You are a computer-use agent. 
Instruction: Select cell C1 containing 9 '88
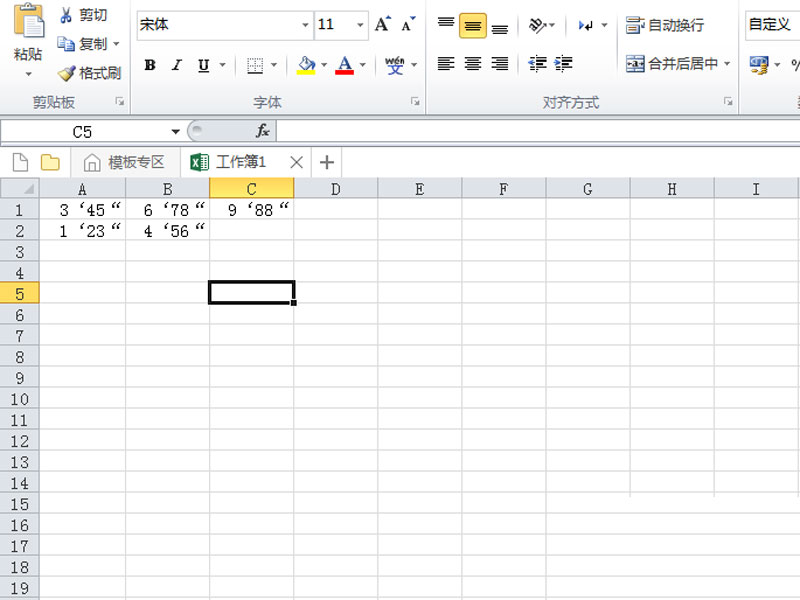pos(252,210)
